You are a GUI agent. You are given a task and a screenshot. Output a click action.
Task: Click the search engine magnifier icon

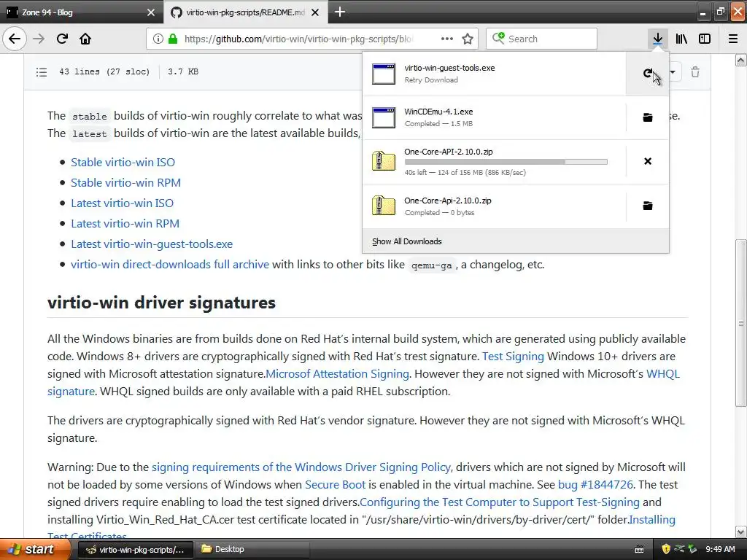498,38
